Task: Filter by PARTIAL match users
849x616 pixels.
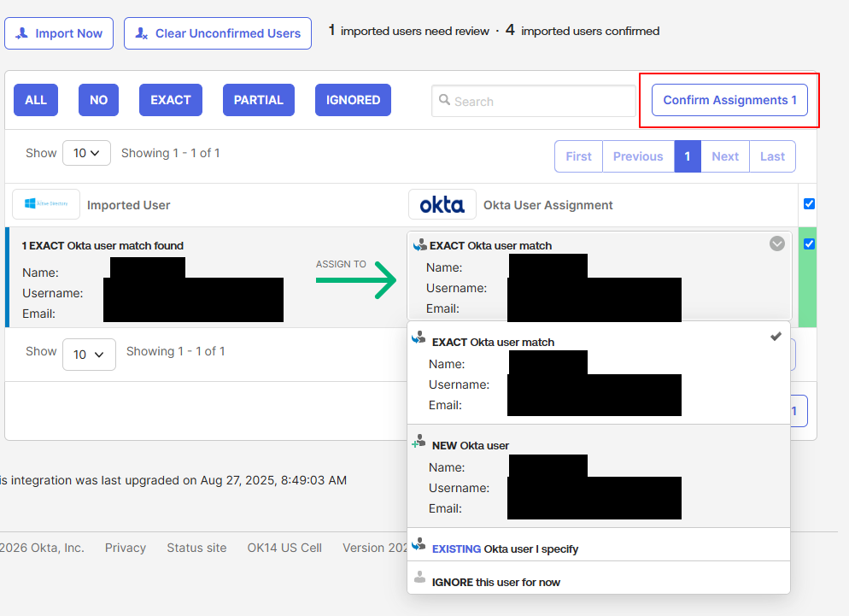Action: point(259,100)
